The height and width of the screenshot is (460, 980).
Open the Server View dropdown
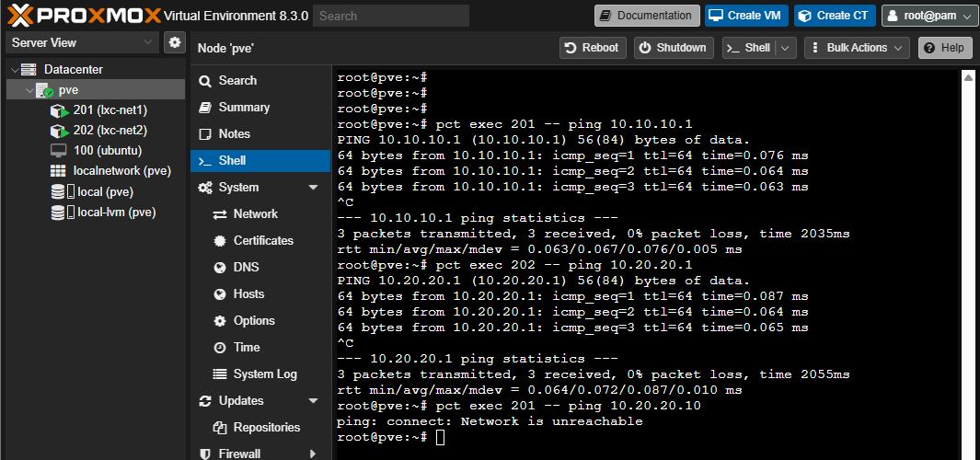82,42
